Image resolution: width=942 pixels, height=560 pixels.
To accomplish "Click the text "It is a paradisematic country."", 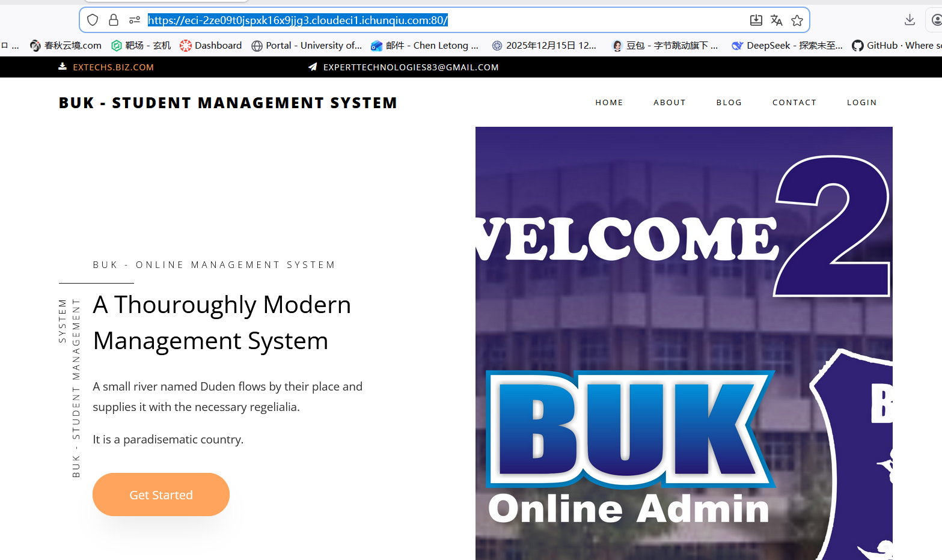I will 168,439.
